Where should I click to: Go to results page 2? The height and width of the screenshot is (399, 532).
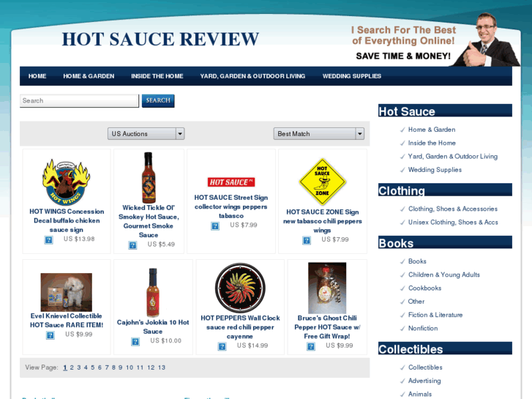pyautogui.click(x=72, y=368)
